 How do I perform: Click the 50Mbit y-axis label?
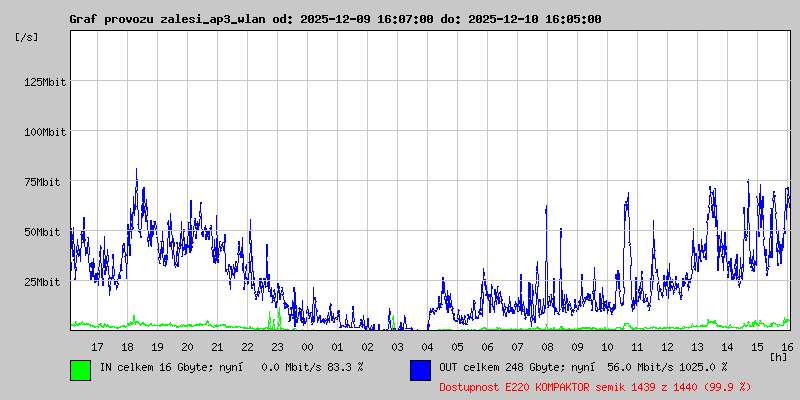point(44,232)
